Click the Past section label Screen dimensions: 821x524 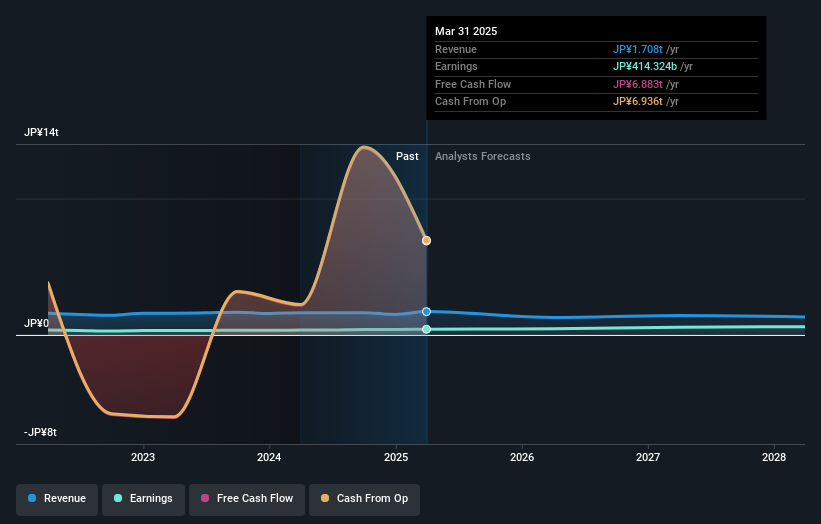point(407,157)
